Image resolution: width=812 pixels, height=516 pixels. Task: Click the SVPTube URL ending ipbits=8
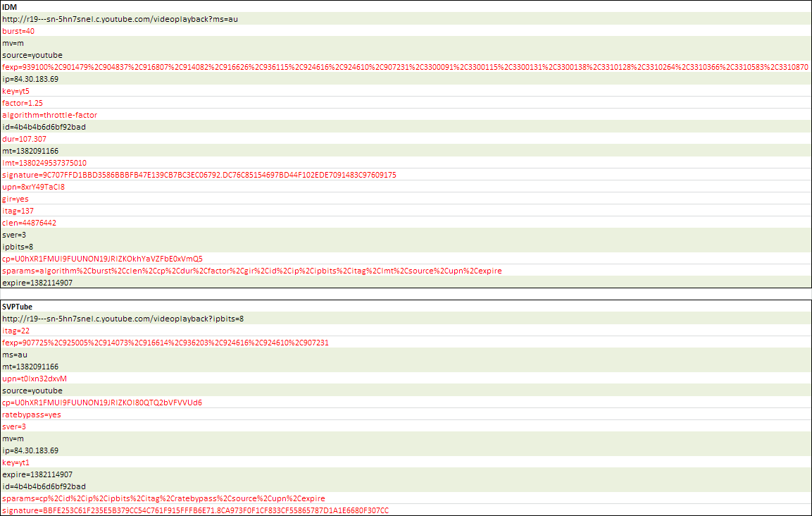(123, 319)
